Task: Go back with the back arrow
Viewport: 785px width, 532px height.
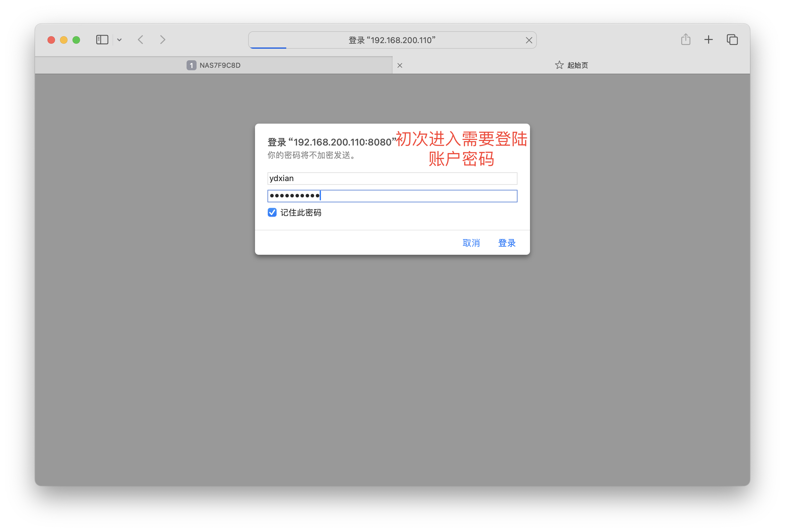Action: coord(141,40)
